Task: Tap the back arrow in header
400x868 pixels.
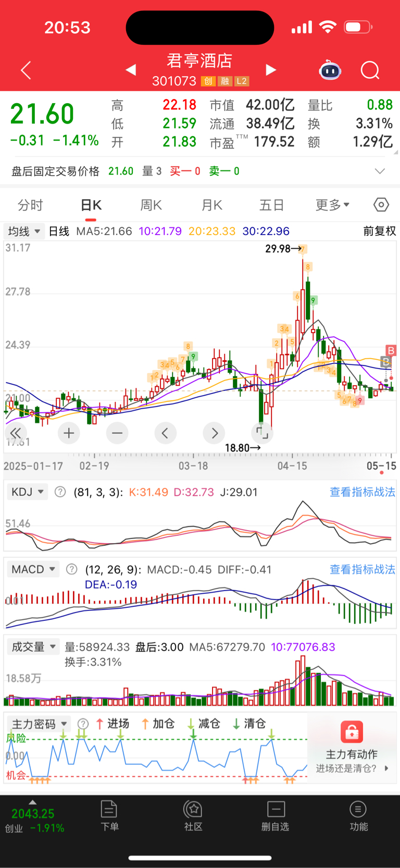Action: pyautogui.click(x=26, y=70)
